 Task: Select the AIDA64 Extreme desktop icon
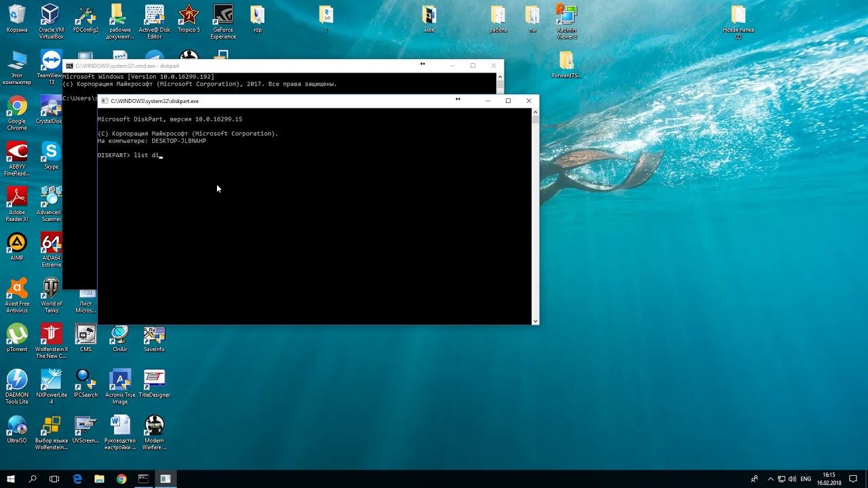tap(51, 250)
